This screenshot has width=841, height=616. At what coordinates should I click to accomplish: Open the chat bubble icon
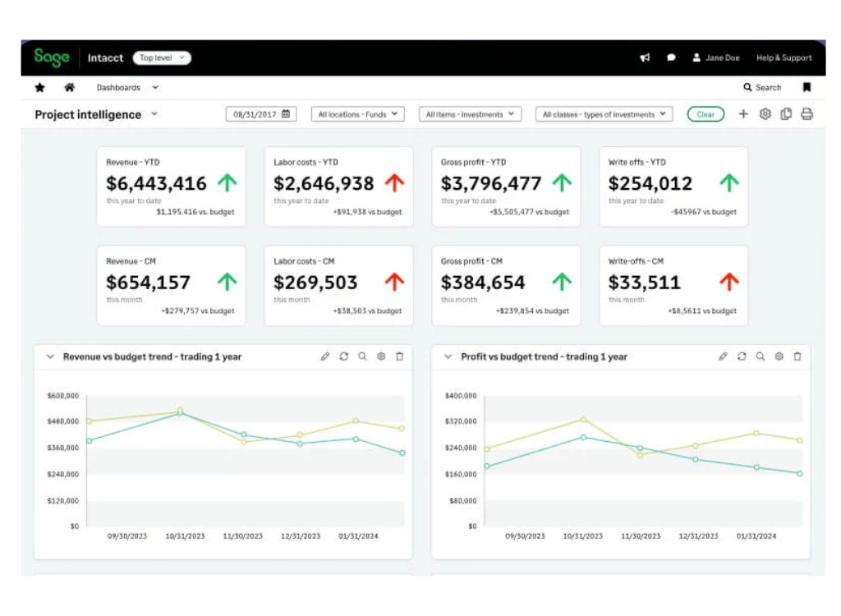click(x=671, y=57)
